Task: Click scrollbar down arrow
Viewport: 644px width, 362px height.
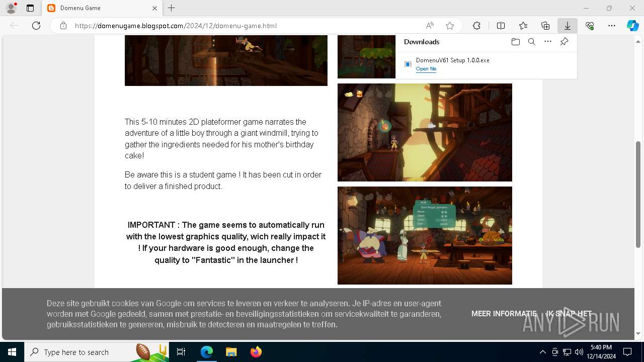Action: pos(638,333)
